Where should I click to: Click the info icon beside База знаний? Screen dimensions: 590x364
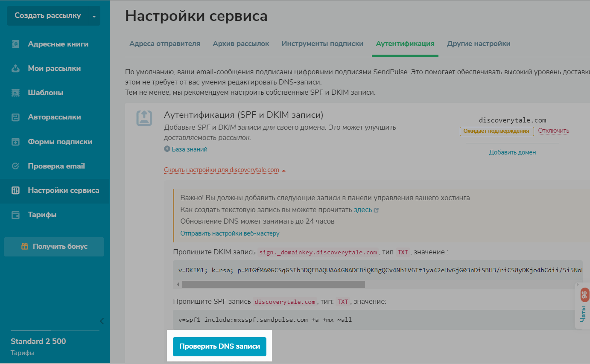(x=167, y=149)
